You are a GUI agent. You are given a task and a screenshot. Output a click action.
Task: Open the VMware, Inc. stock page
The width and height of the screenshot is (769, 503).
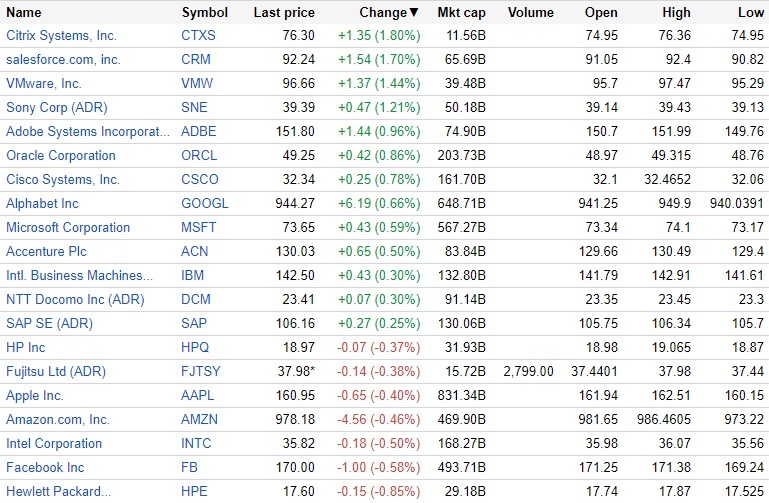(x=44, y=83)
